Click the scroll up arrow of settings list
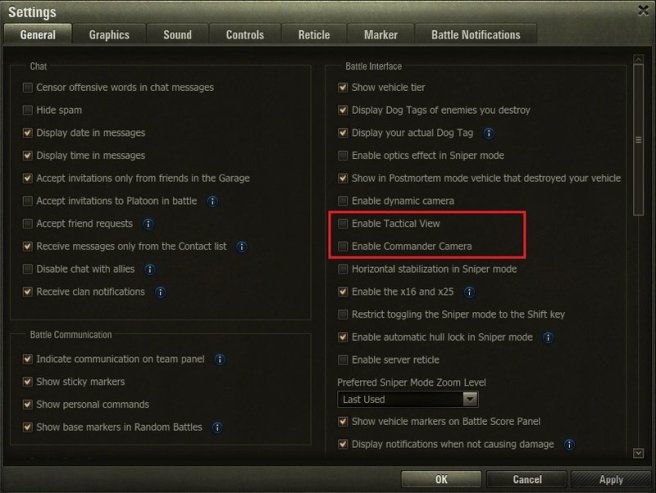This screenshot has height=493, width=656. 638,59
